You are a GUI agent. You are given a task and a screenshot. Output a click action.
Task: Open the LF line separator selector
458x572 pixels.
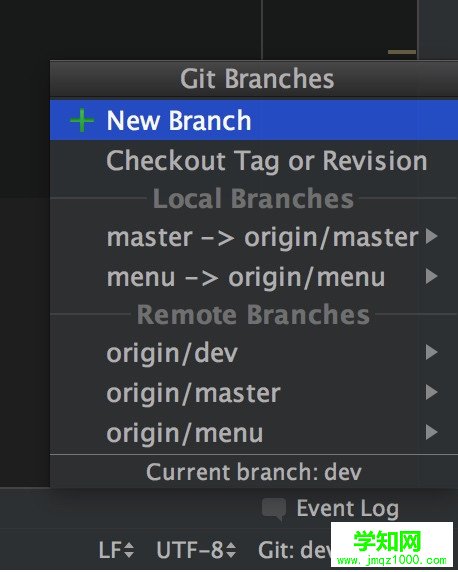(x=116, y=550)
